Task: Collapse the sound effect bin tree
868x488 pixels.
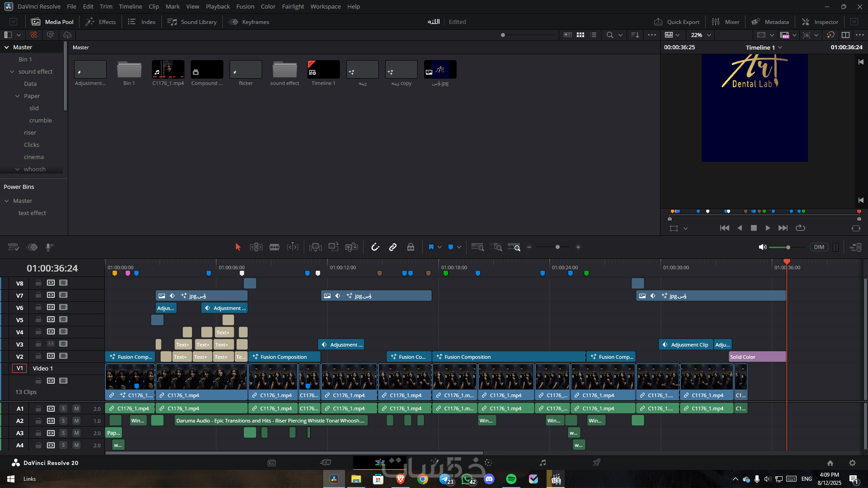Action: click(x=12, y=71)
